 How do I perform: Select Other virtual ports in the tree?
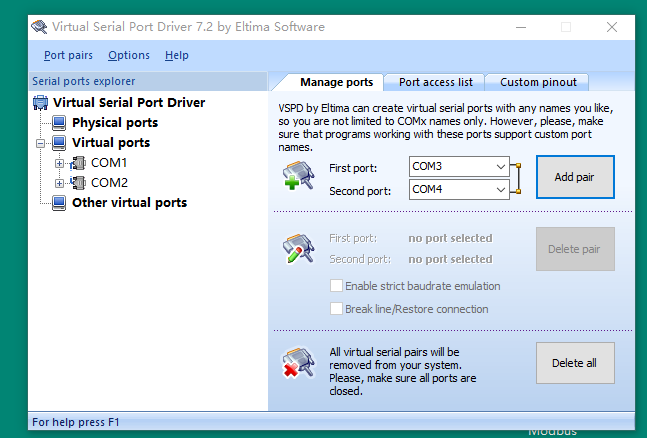click(x=130, y=203)
